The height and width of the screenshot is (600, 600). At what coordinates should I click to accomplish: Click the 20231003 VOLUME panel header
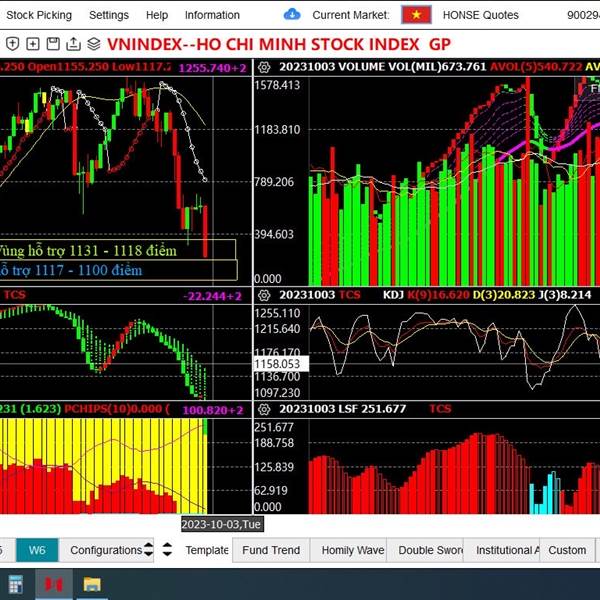click(382, 67)
